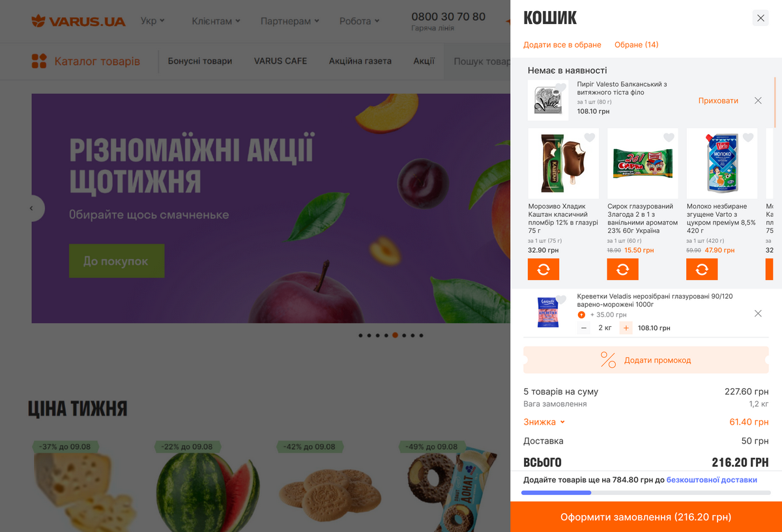This screenshot has width=782, height=532.
Task: Expand the Клієнтам menu
Action: 216,21
